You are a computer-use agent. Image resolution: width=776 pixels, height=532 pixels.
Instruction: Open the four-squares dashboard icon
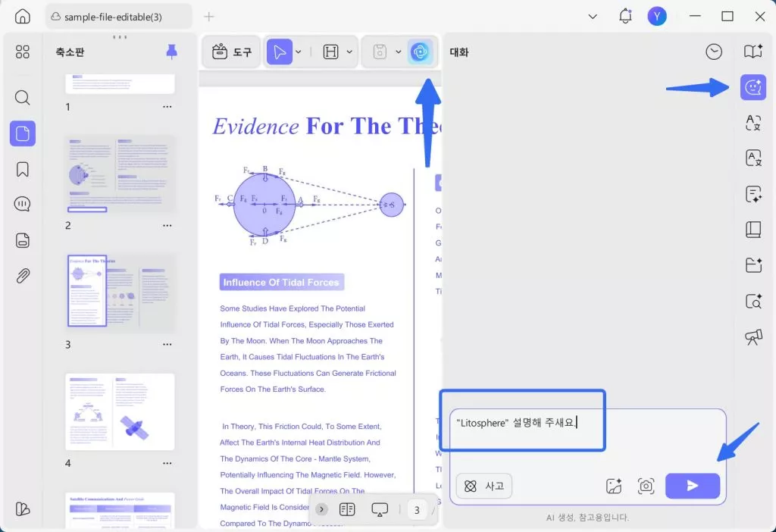coord(22,52)
